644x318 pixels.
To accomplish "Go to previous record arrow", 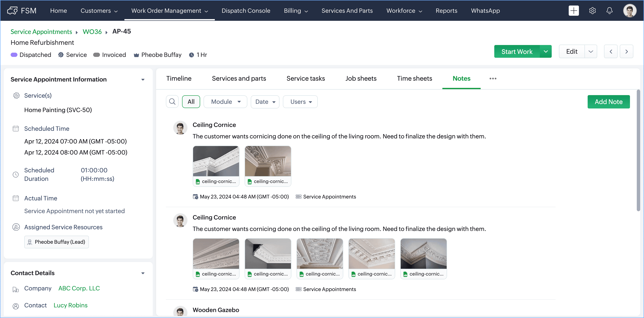I will 610,51.
